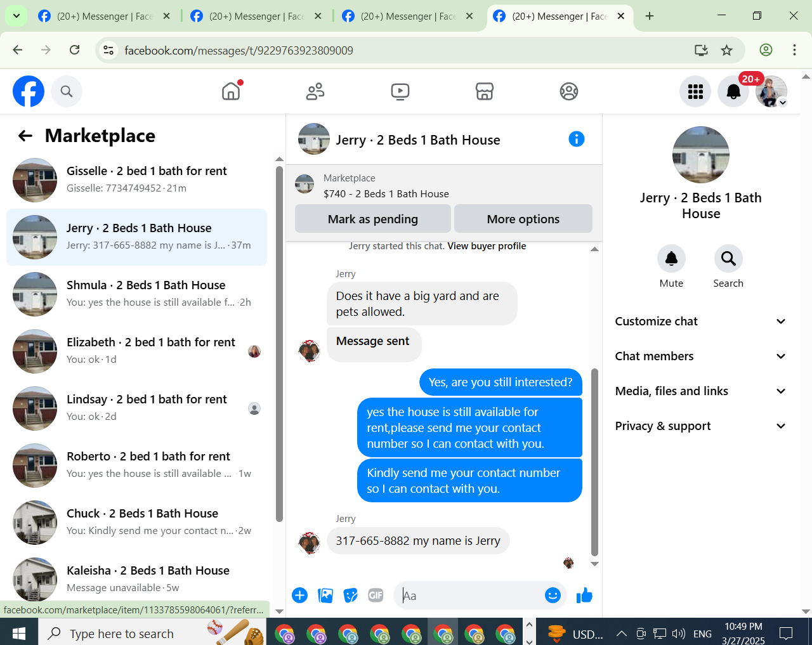Open the Marketplace storefront icon
The image size is (812, 645).
point(485,91)
